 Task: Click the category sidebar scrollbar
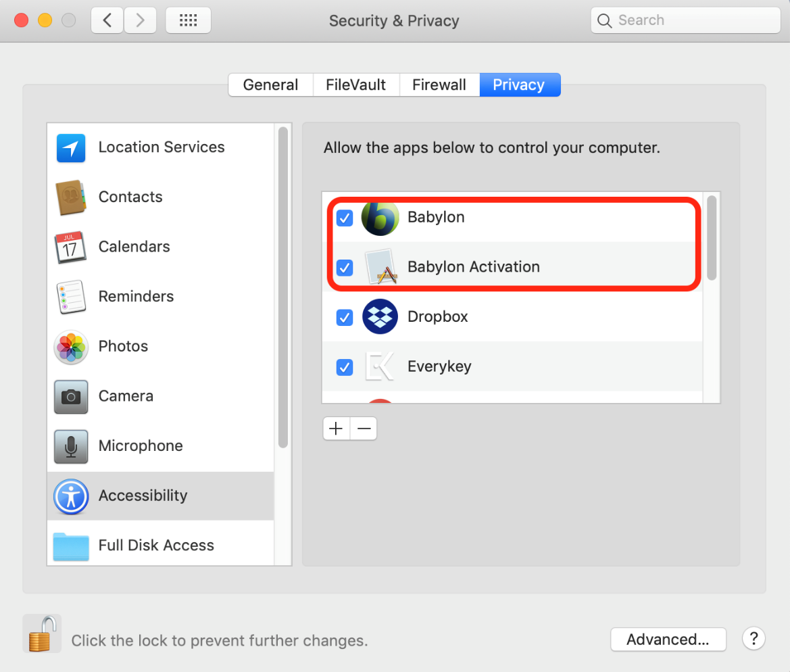point(282,287)
